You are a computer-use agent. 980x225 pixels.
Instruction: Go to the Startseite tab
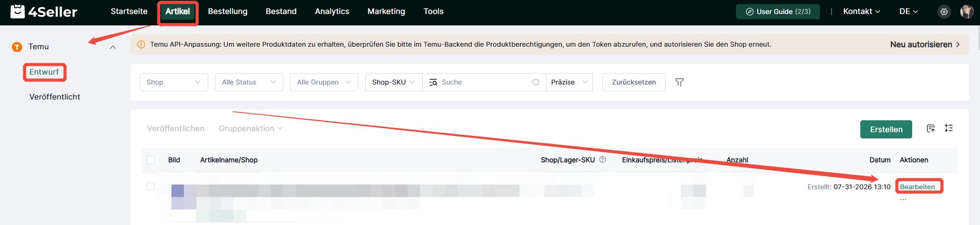click(x=129, y=11)
